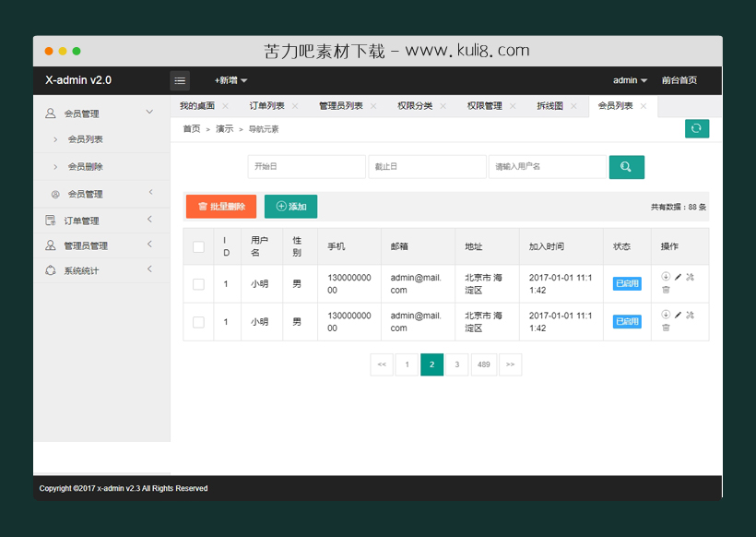The height and width of the screenshot is (537, 756).
Task: Click the search magnifier icon
Action: click(x=626, y=167)
